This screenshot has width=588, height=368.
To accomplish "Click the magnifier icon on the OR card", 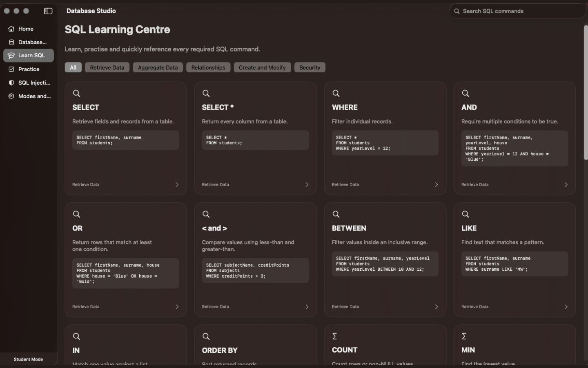I will [76, 214].
